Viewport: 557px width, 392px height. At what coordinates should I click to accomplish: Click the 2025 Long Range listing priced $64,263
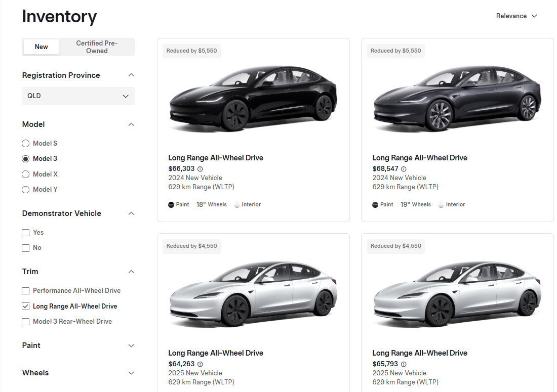pyautogui.click(x=216, y=353)
